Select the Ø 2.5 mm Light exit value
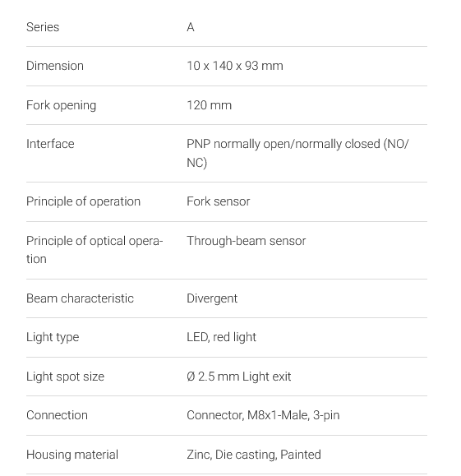The image size is (461, 476). pos(239,377)
